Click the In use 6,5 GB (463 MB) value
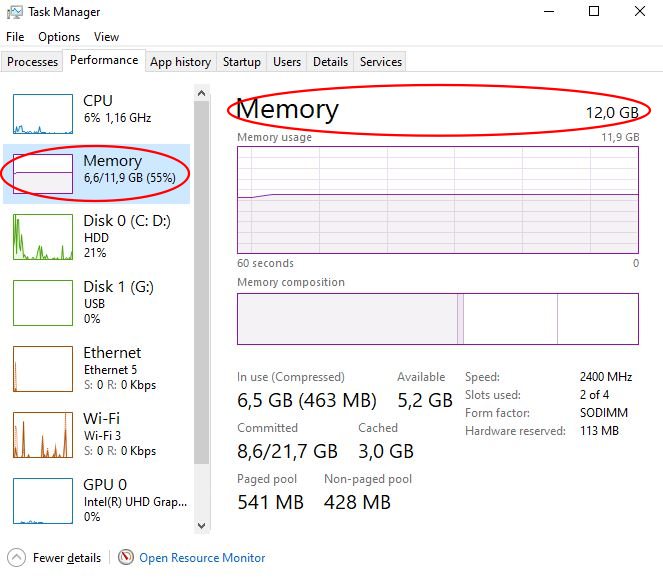The image size is (663, 578). coord(307,400)
